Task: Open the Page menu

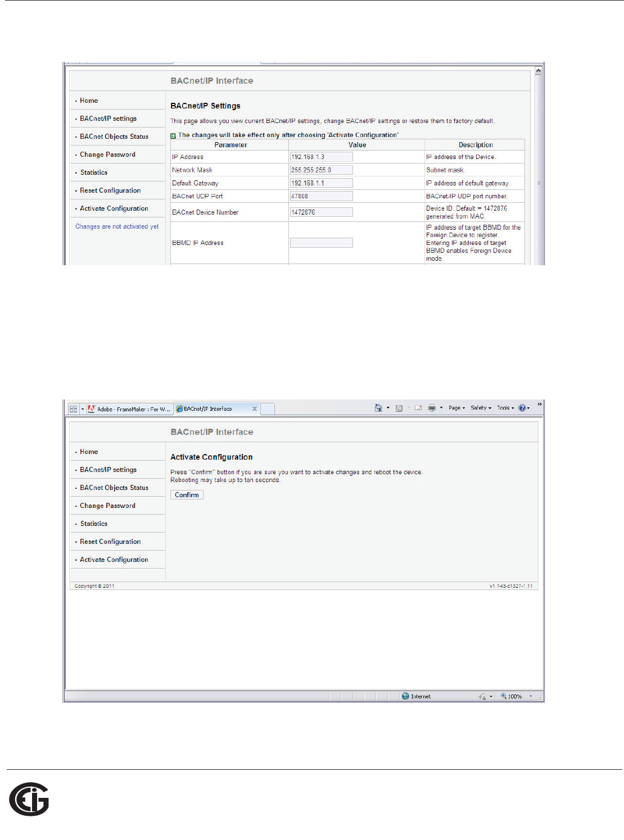Action: pos(457,408)
